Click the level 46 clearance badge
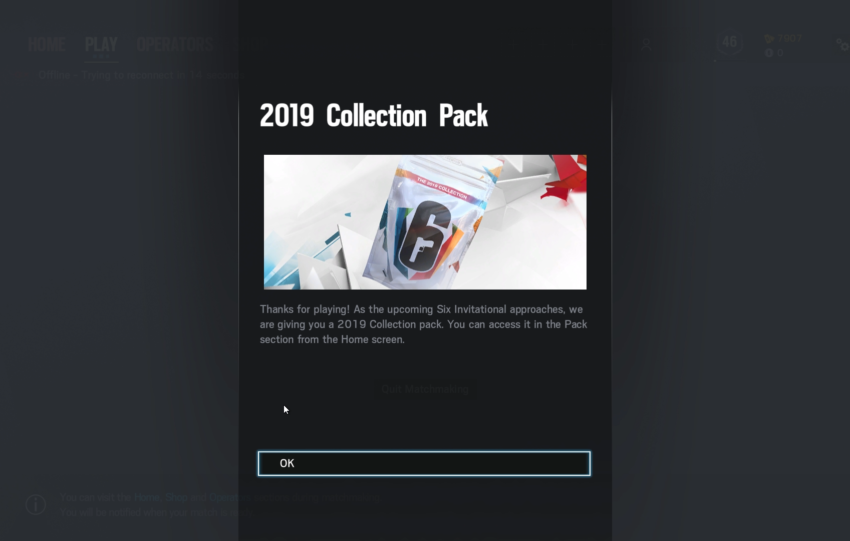 click(729, 43)
